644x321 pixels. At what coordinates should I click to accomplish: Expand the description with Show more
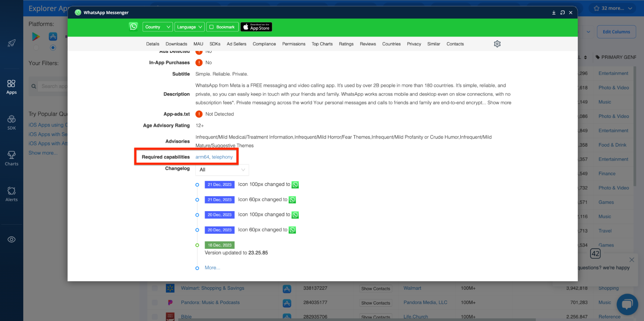(x=499, y=102)
